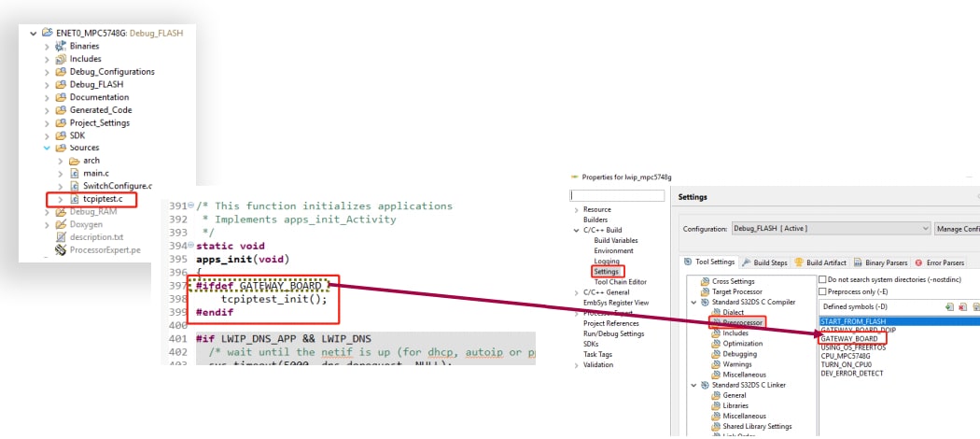
Task: Enable Do not search system directories
Action: [x=822, y=279]
